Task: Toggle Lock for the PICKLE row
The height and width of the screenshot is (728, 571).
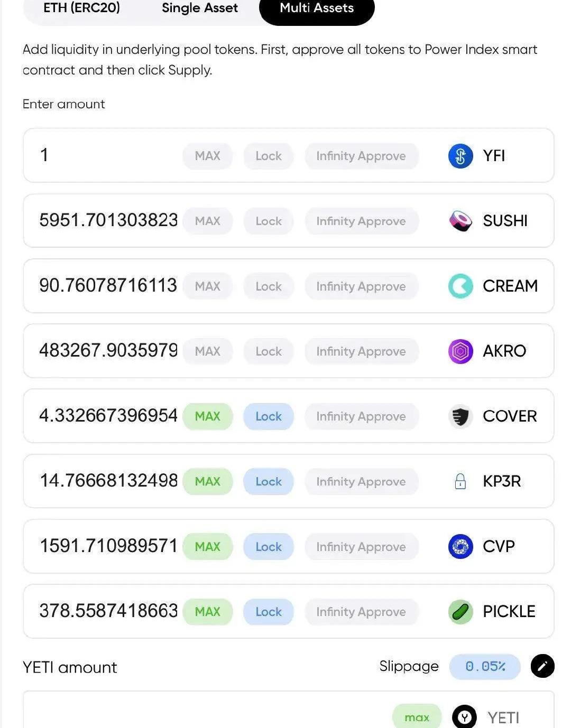Action: point(268,612)
